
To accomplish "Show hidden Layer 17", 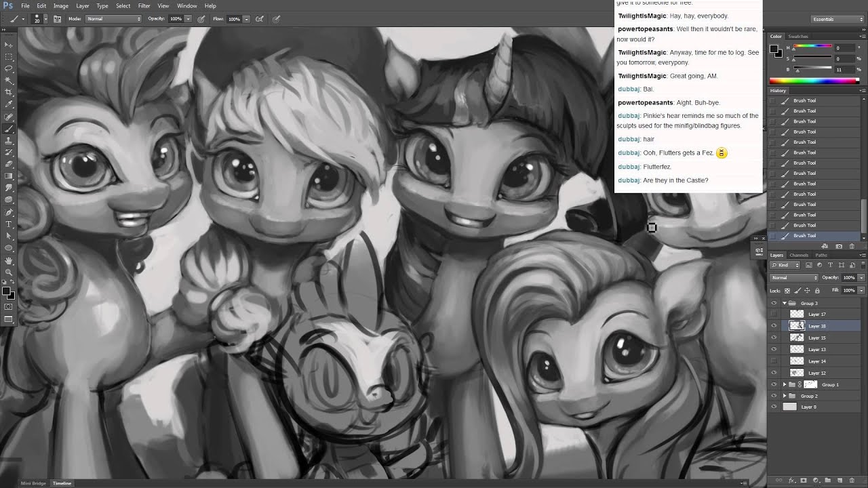I will 774,314.
